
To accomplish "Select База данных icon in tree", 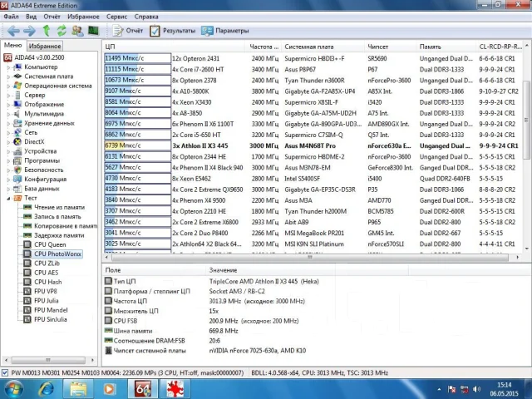I will (17, 189).
